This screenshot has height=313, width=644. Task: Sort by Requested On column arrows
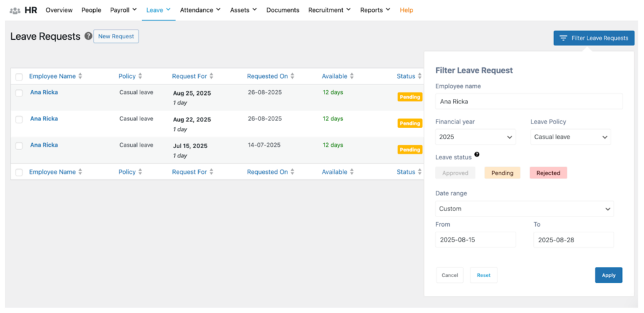292,76
